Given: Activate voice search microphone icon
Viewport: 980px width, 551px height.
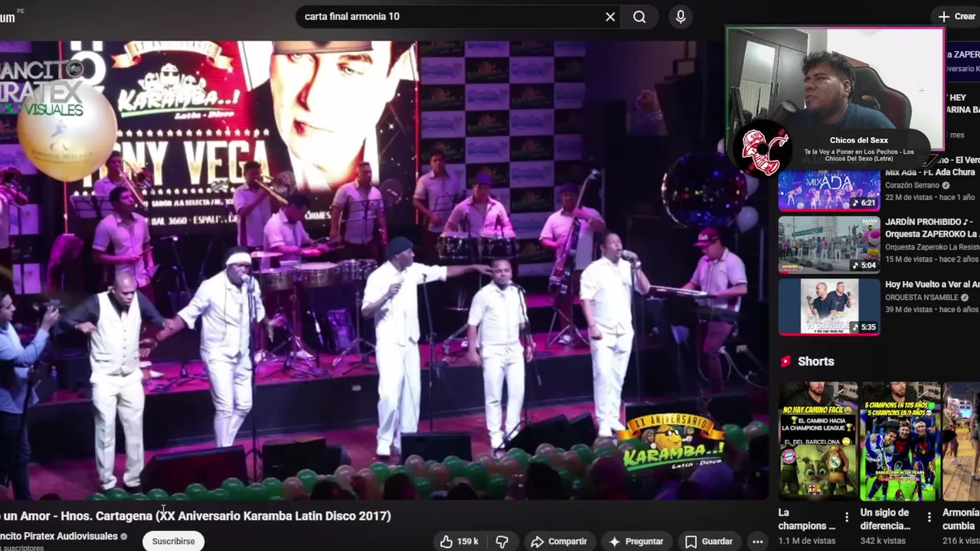Looking at the screenshot, I should 681,17.
